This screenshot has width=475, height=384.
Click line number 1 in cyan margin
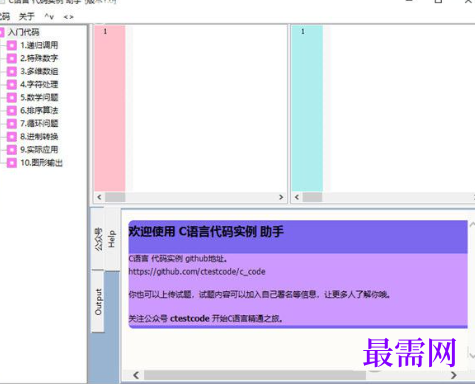click(x=303, y=31)
